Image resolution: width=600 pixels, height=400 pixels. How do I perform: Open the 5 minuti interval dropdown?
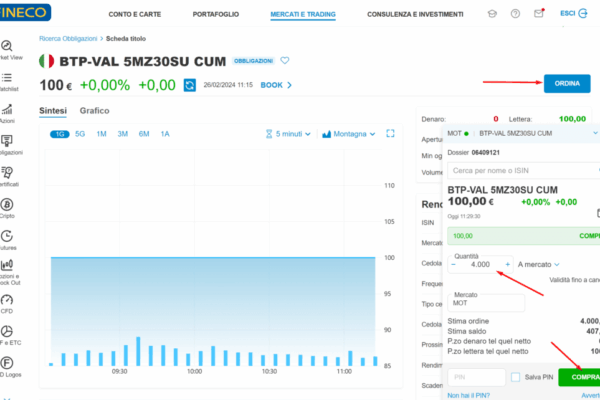coord(289,133)
